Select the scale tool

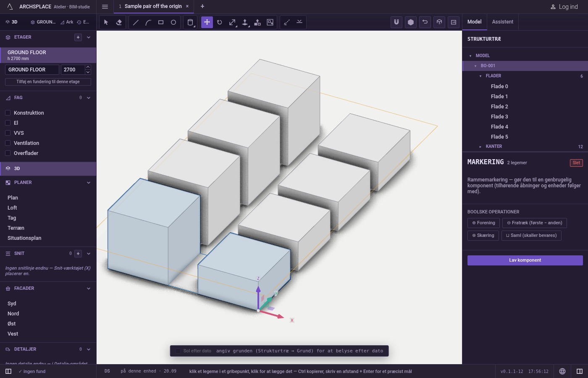pyautogui.click(x=232, y=22)
